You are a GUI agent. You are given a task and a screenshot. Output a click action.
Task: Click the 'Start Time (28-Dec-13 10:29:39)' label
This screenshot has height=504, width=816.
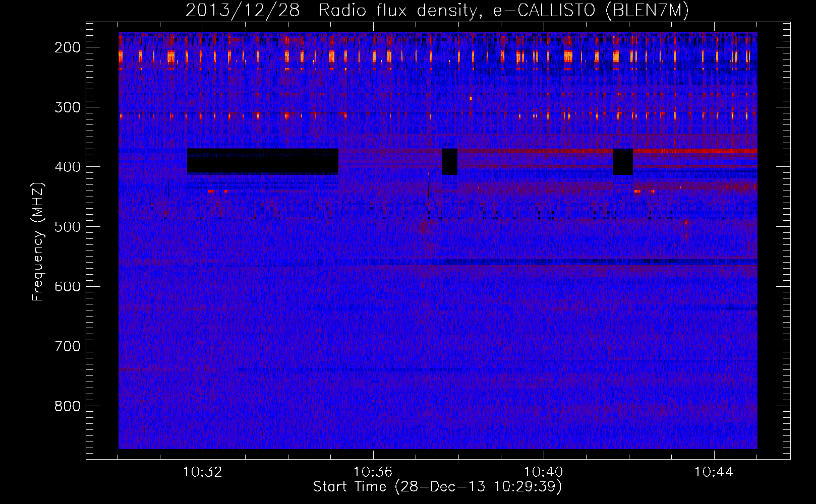437,487
